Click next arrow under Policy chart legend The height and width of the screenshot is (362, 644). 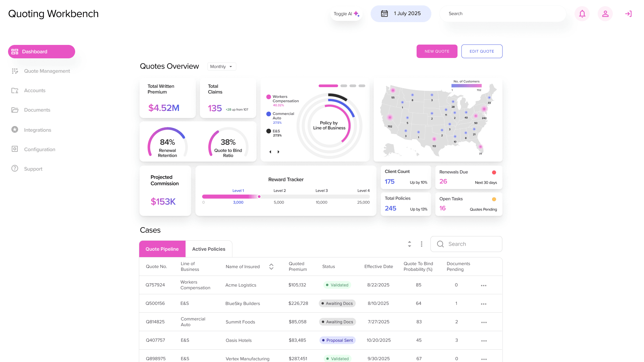[278, 152]
